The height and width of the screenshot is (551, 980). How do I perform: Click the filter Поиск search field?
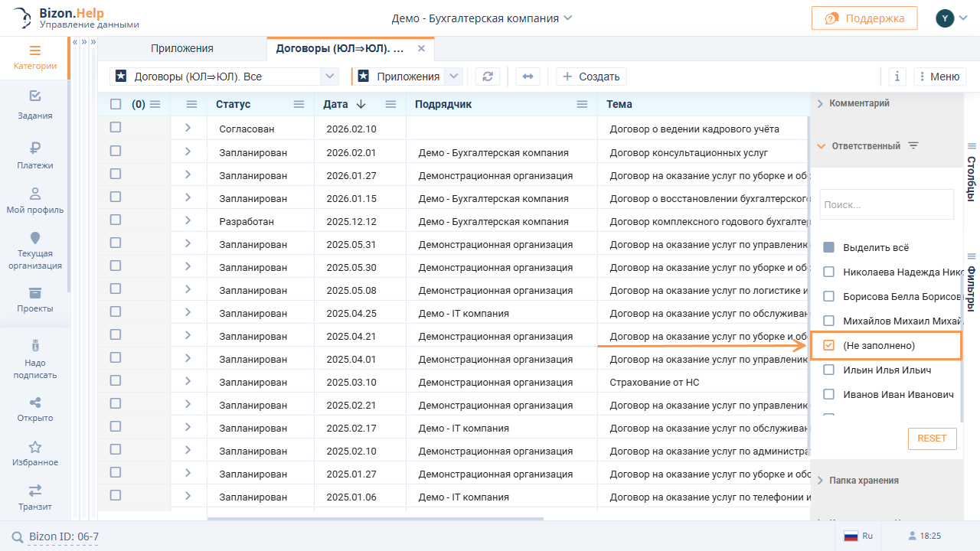point(886,205)
